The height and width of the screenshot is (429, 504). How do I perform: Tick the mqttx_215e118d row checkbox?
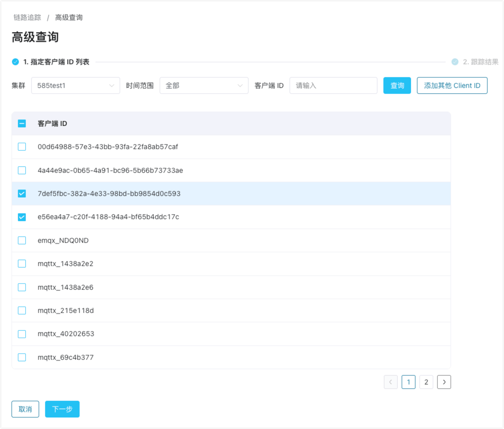(22, 311)
